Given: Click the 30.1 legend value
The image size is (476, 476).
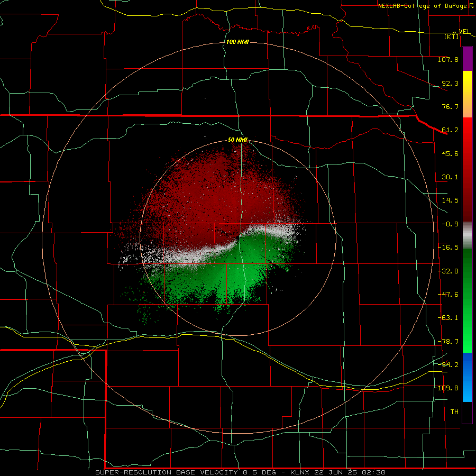Looking at the screenshot, I should (x=450, y=177).
